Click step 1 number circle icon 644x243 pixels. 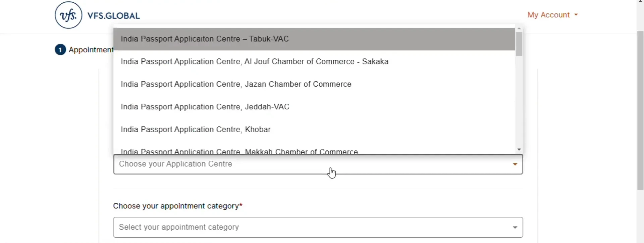[x=60, y=50]
